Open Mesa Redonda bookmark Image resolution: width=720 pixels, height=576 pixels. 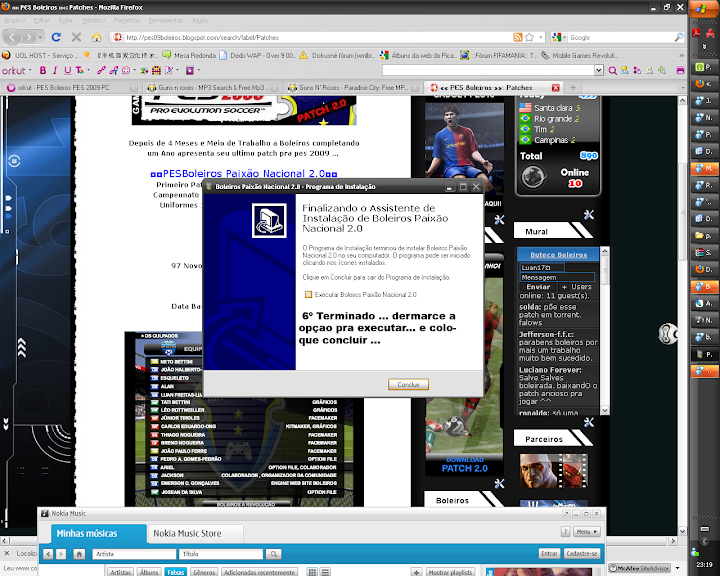[189, 56]
